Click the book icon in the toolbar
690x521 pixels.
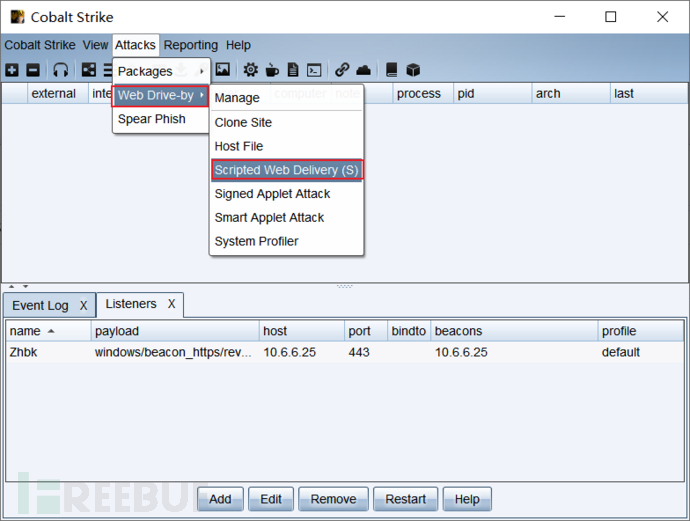pyautogui.click(x=392, y=70)
